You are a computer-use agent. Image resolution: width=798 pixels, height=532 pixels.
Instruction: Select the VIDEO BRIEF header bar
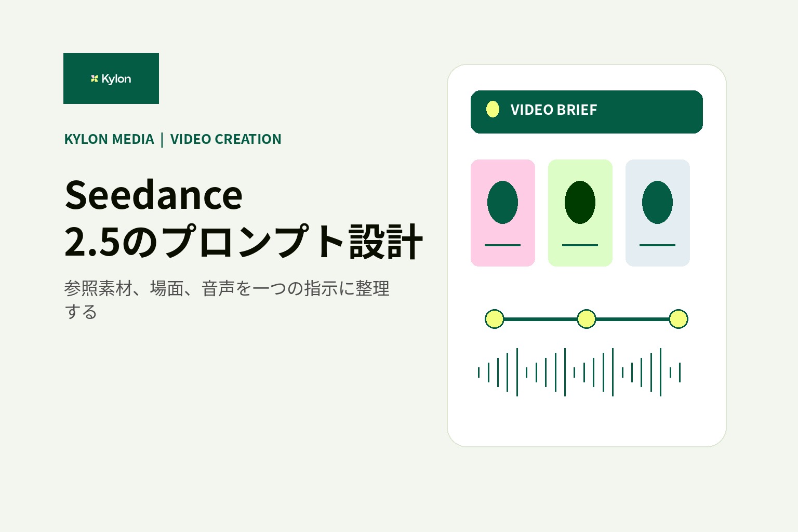click(x=587, y=112)
